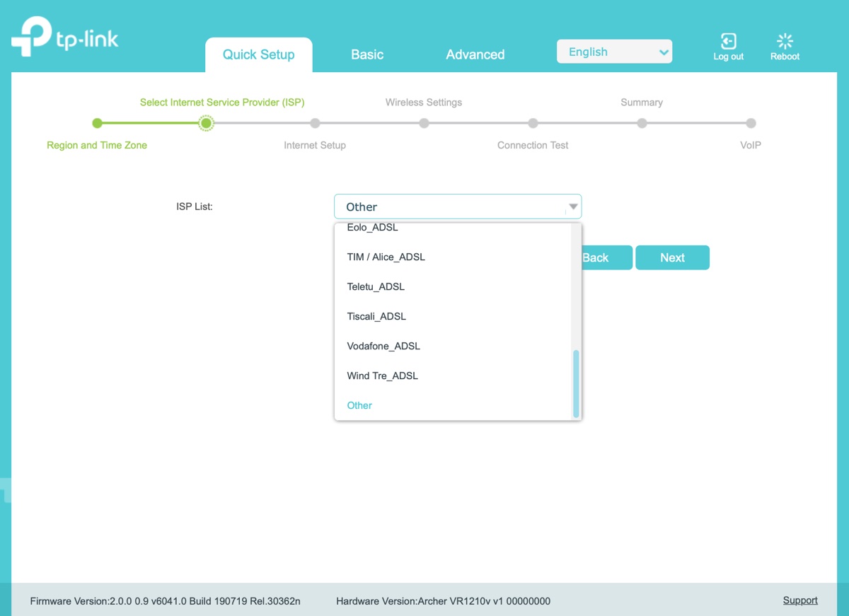This screenshot has width=849, height=616.
Task: Switch to the Quick Setup tab
Action: pos(258,54)
